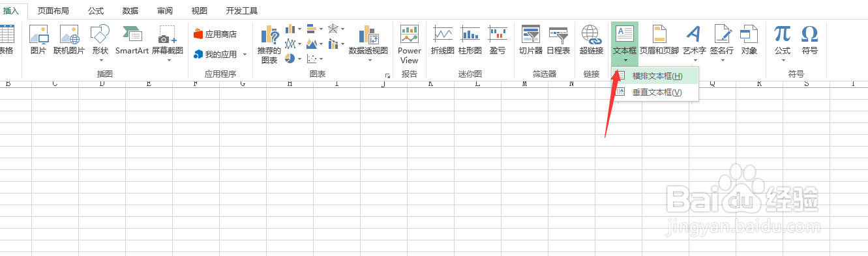Screen dimensions: 868x256
Task: Choose 垂直文本框(V) from the dropdown
Action: pos(655,92)
